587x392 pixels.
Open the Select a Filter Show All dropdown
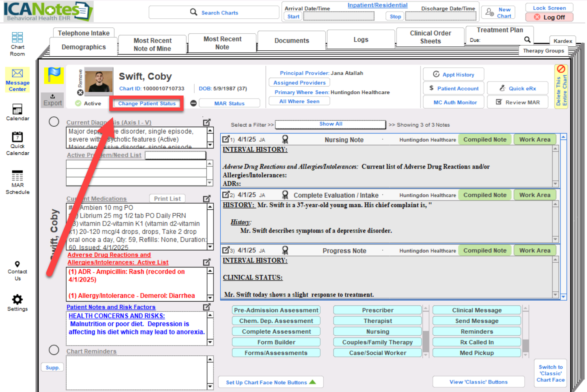click(x=331, y=124)
